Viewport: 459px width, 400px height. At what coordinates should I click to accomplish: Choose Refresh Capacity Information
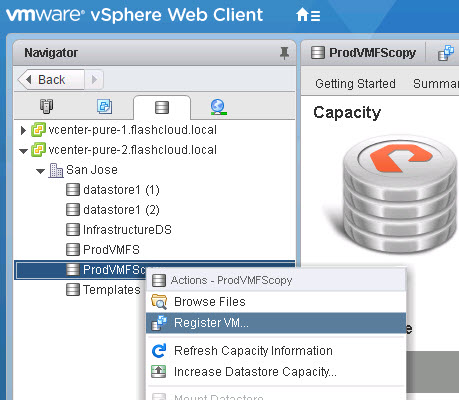coord(276,351)
